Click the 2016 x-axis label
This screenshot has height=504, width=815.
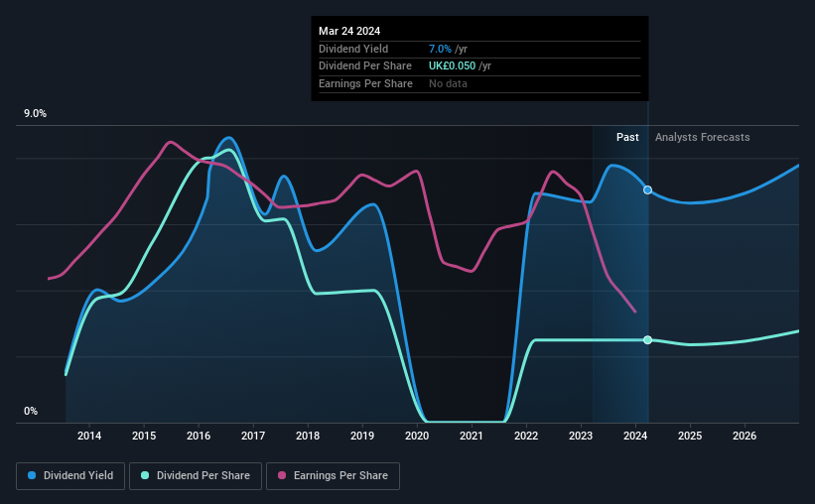[x=199, y=436]
